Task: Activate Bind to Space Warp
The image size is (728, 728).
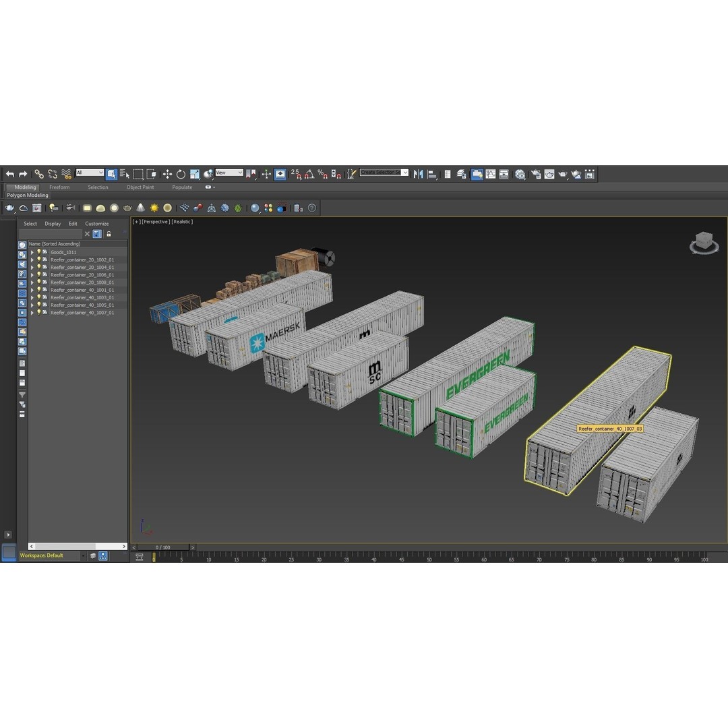Action: [66, 174]
